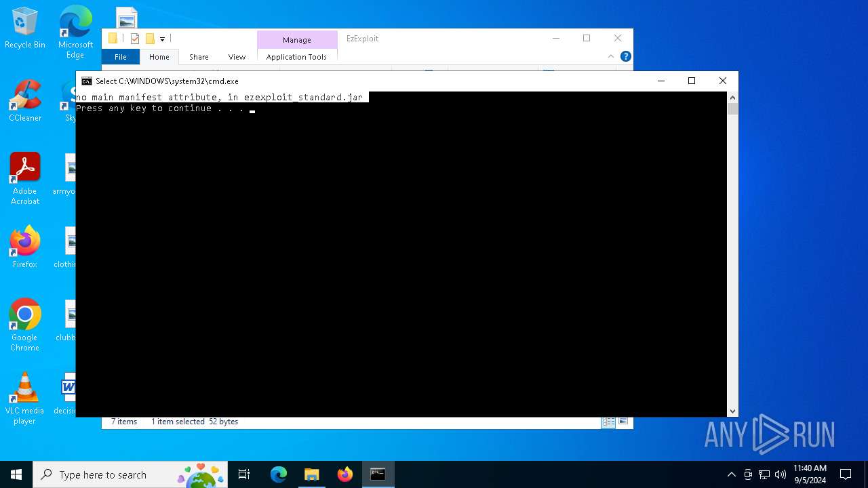Viewport: 868px width, 488px height.
Task: Launch Firefox from the desktop
Action: coord(25,247)
